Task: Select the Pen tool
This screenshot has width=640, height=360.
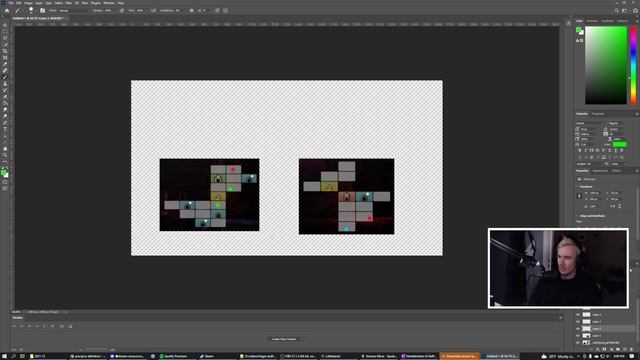Action: [x=5, y=123]
